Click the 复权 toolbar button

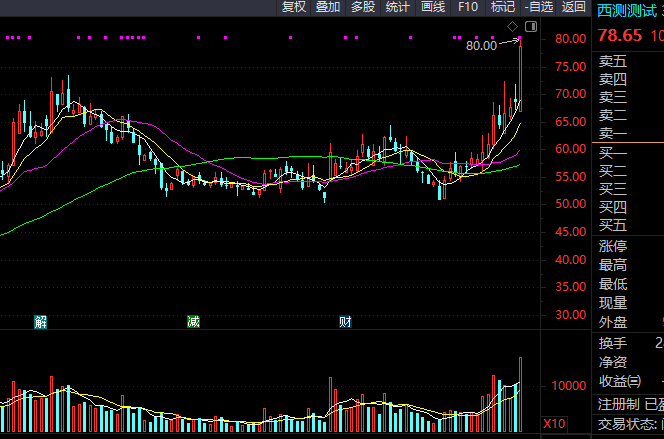[294, 7]
